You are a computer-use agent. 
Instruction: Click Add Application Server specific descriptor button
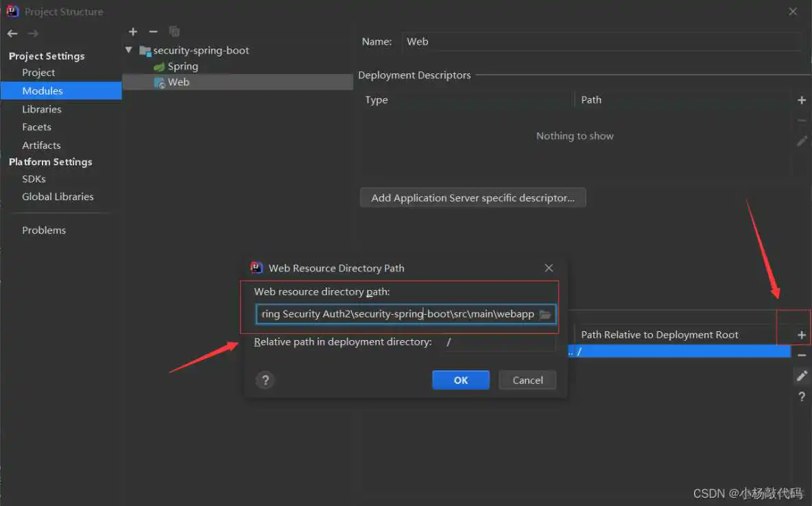(x=473, y=197)
